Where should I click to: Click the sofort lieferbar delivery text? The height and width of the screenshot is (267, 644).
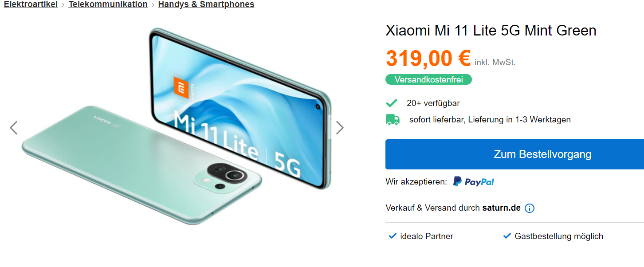(x=490, y=119)
